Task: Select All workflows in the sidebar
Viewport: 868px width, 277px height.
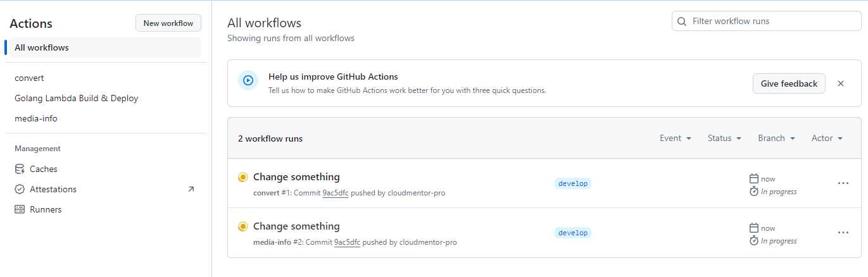Action: click(x=42, y=47)
